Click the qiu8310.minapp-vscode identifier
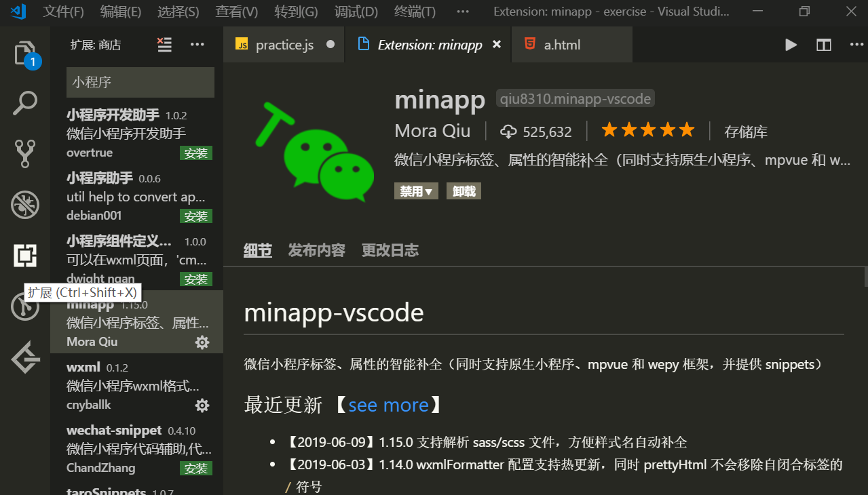Image resolution: width=868 pixels, height=495 pixels. coord(575,99)
